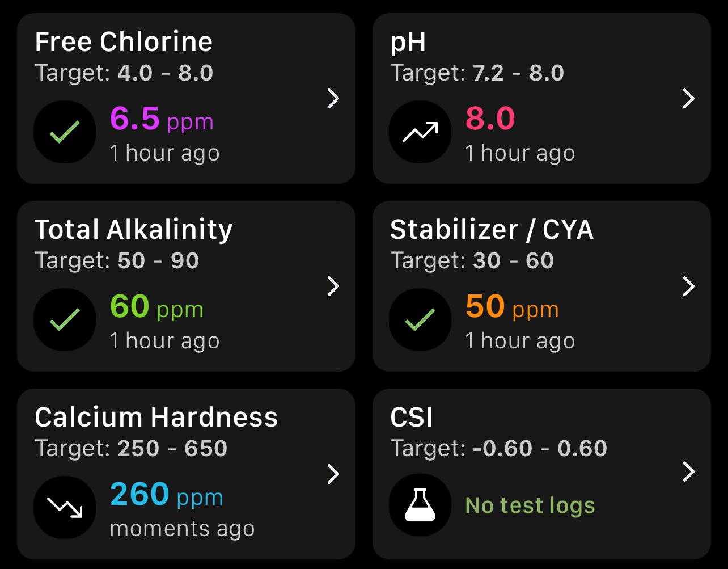Select the 8.0 pH reading value
This screenshot has height=569, width=728.
click(490, 119)
